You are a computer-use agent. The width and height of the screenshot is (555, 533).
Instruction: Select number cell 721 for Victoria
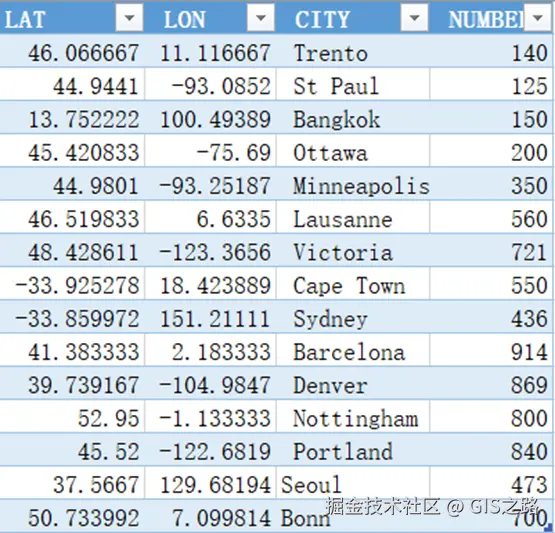[491, 250]
